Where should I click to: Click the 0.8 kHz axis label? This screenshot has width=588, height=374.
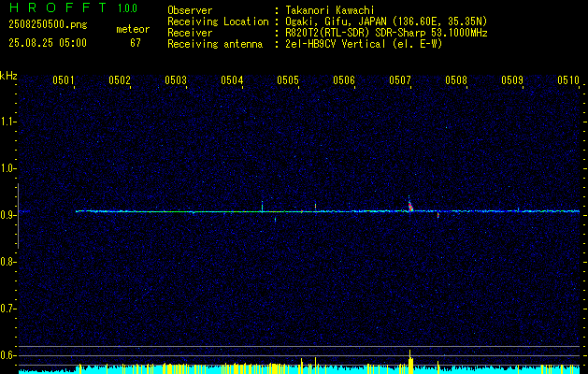(7, 262)
